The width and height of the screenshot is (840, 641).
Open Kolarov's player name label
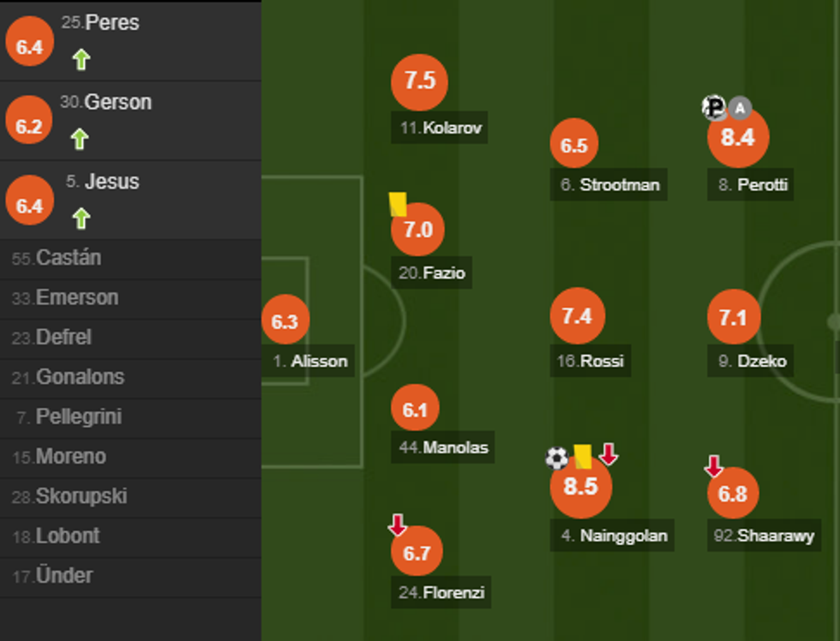coord(440,129)
